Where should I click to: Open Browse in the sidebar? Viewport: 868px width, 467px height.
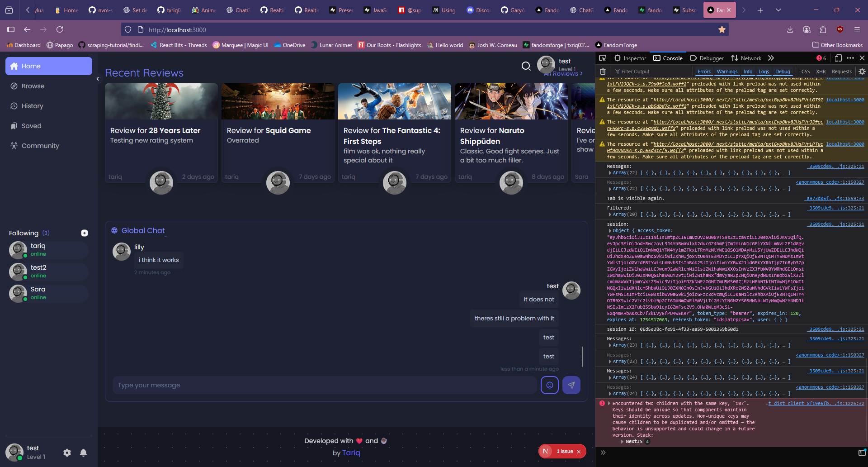(x=49, y=86)
